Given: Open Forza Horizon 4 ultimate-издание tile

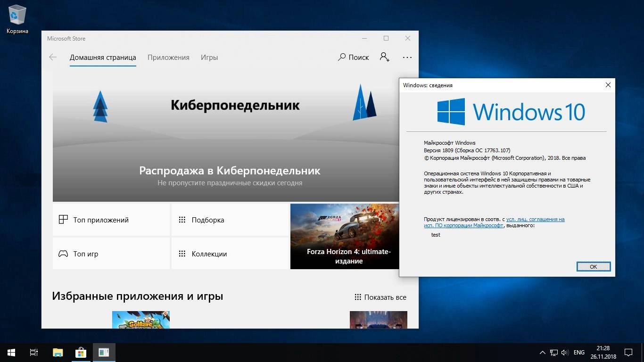Looking at the screenshot, I should click(345, 236).
